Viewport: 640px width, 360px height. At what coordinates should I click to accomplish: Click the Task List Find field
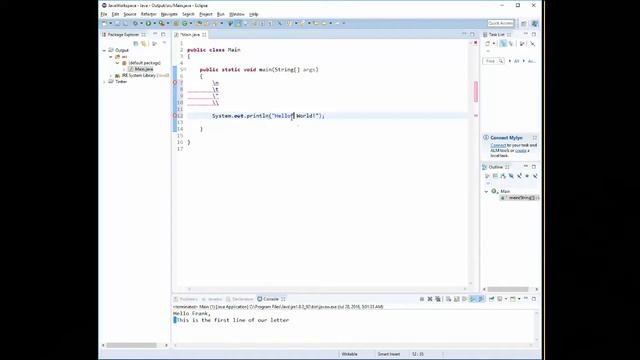tap(494, 61)
